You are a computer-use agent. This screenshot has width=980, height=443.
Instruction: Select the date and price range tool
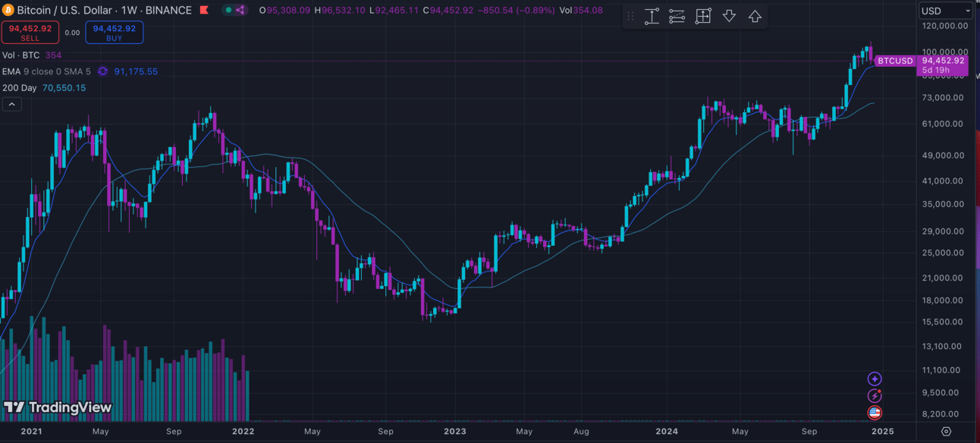click(703, 16)
